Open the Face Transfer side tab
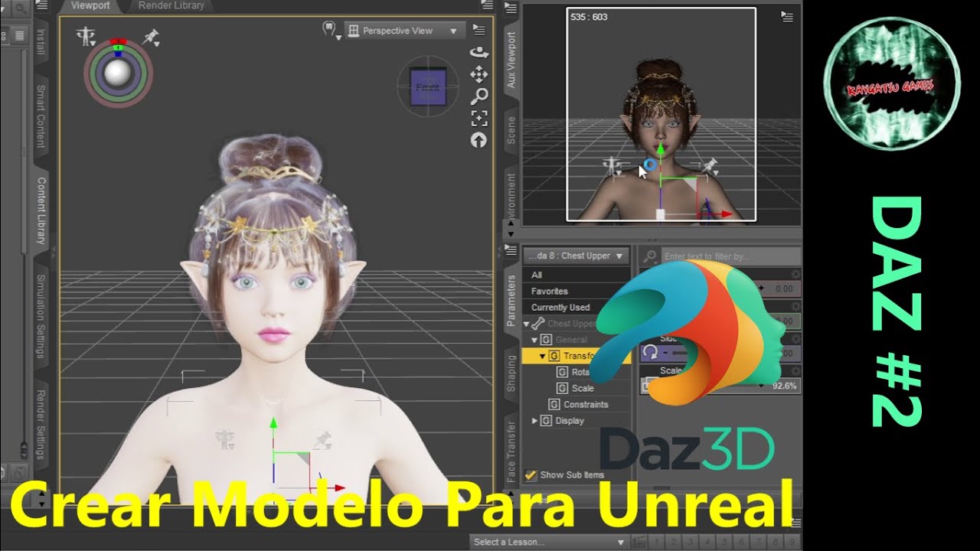 pos(511,452)
